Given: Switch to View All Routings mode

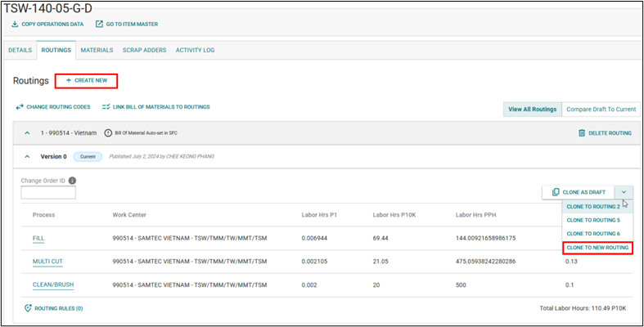Looking at the screenshot, I should pyautogui.click(x=532, y=109).
